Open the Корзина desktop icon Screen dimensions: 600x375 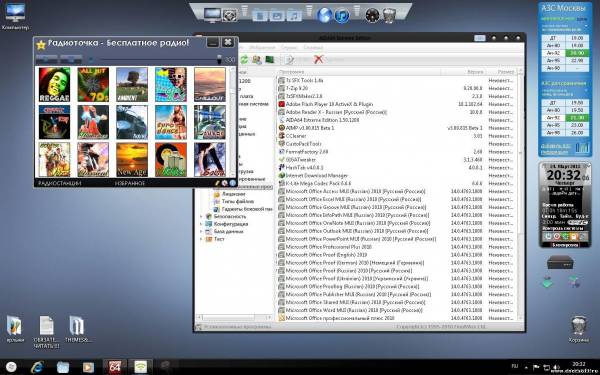[x=579, y=329]
